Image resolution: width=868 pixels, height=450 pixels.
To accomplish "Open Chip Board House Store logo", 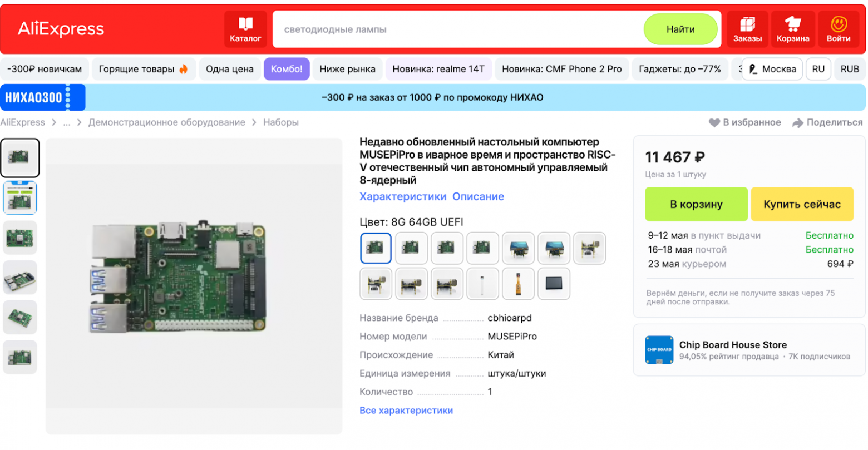I will pos(659,350).
